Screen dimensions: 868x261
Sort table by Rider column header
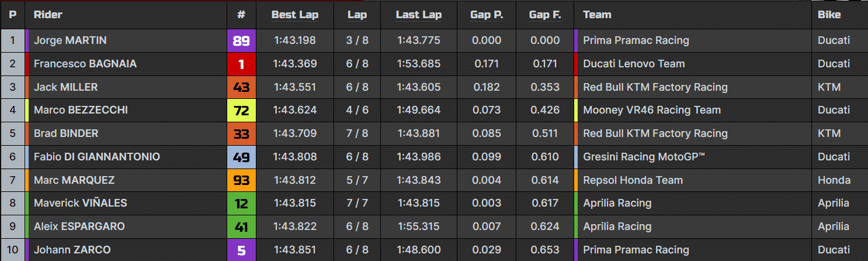tap(48, 15)
